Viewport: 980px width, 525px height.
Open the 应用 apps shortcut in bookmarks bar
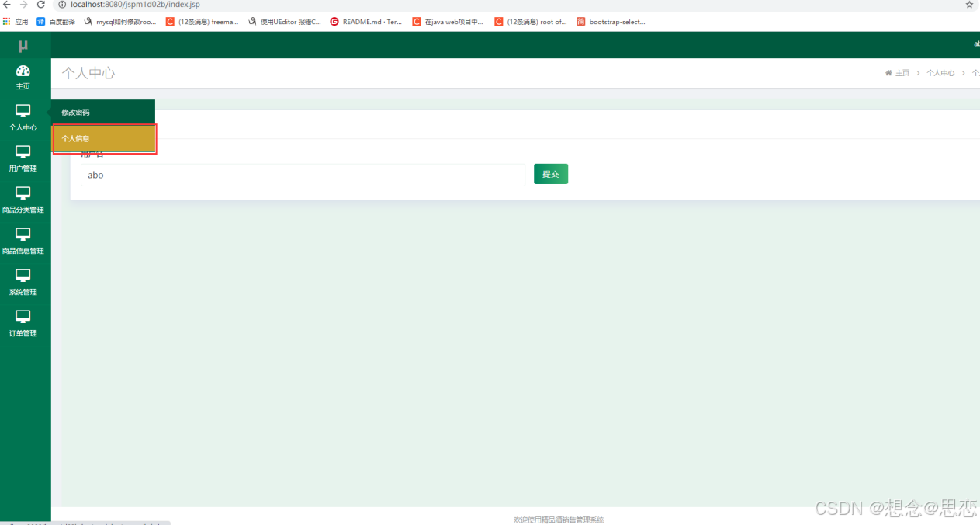click(16, 22)
